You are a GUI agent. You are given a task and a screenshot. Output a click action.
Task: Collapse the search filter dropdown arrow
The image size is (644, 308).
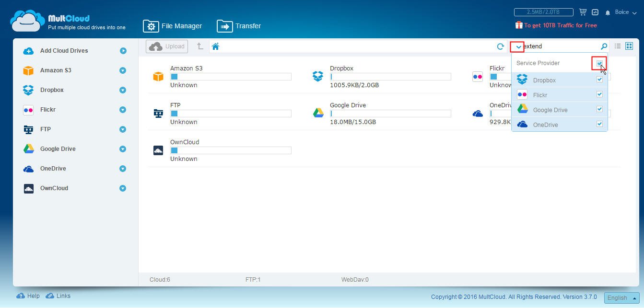(518, 47)
